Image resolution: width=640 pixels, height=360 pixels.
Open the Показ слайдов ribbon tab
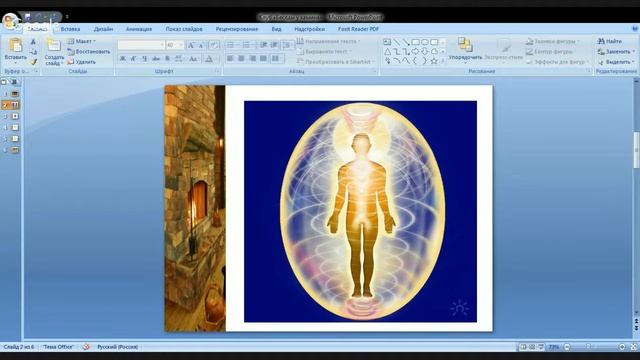click(184, 29)
